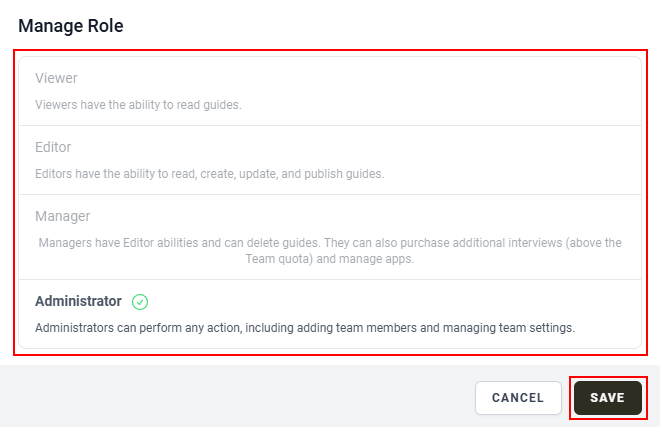Viewport: 660px width, 427px height.
Task: Select the Editor role option
Action: [x=330, y=160]
